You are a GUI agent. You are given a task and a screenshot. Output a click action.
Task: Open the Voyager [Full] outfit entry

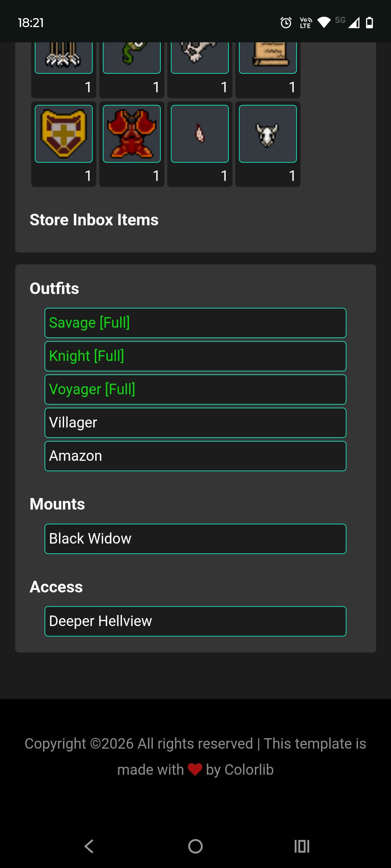pos(195,390)
